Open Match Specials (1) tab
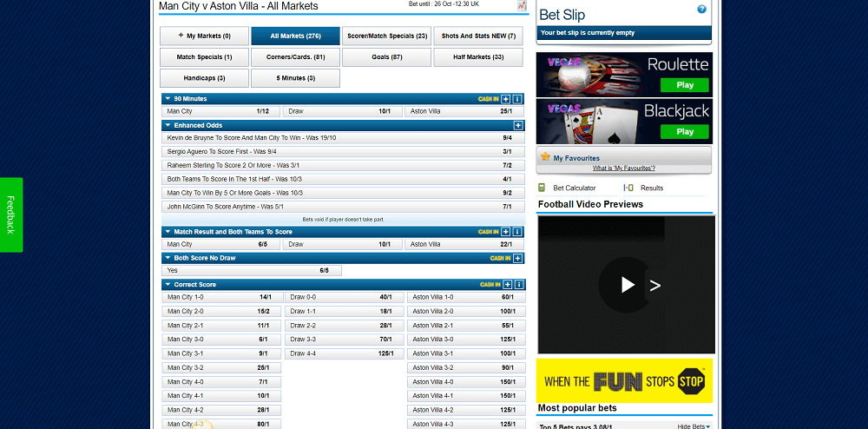868x429 pixels. [x=204, y=57]
